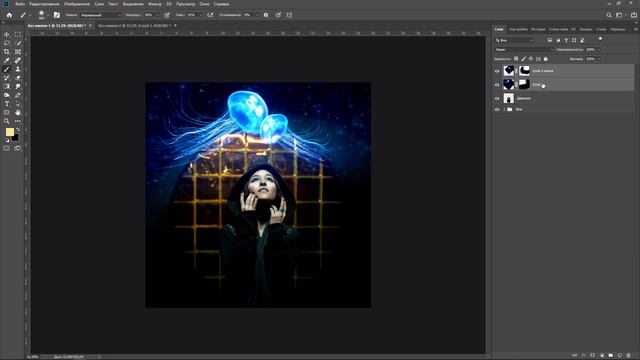
Task: Toggle pressure for opacity icon
Action: 167,15
